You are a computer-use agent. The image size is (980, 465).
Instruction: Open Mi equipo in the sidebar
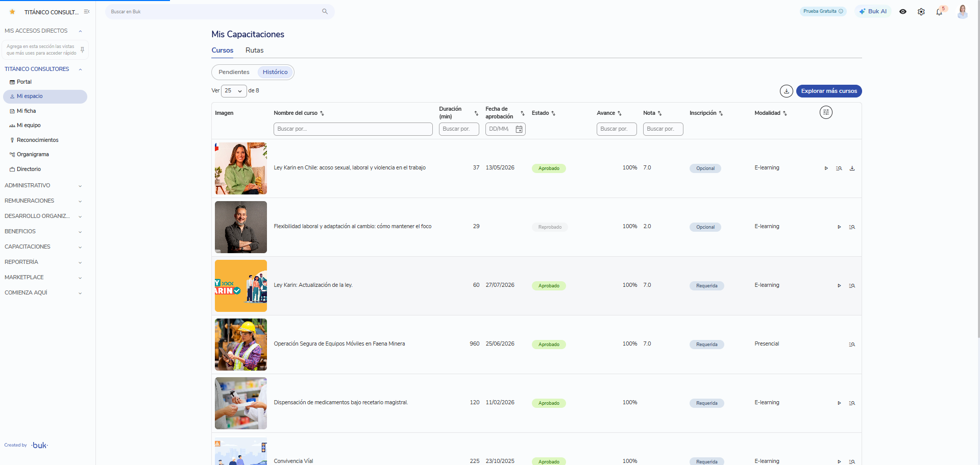pos(45,126)
